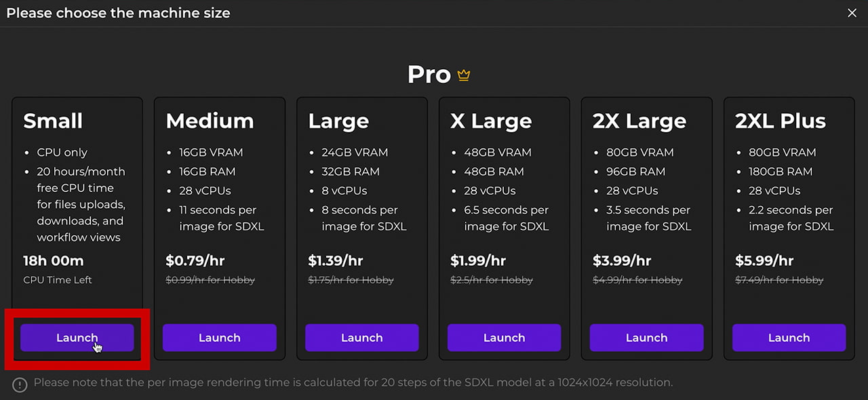This screenshot has width=868, height=400.
Task: Click the 2X Large heading
Action: pyautogui.click(x=639, y=121)
